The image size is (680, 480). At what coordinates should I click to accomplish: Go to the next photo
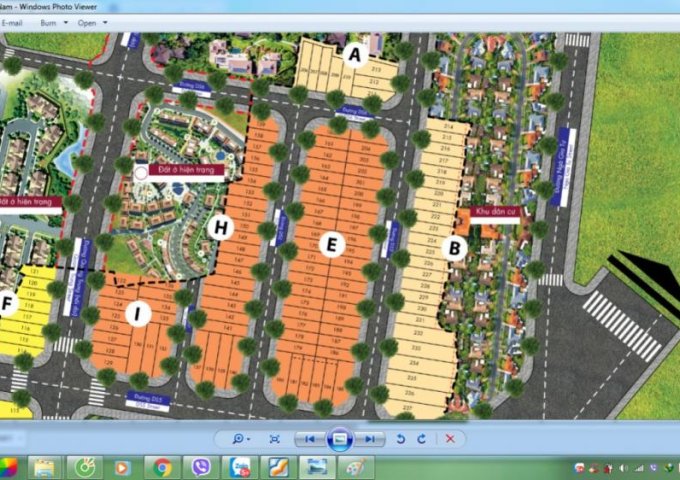click(x=370, y=439)
